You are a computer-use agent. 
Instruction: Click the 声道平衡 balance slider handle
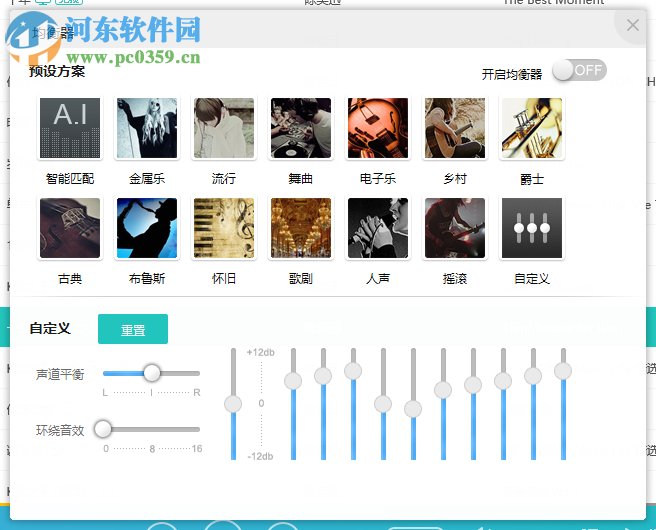coord(152,373)
